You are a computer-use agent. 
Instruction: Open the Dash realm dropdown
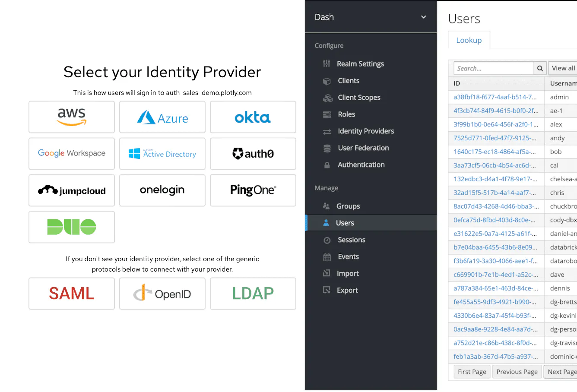pos(371,17)
